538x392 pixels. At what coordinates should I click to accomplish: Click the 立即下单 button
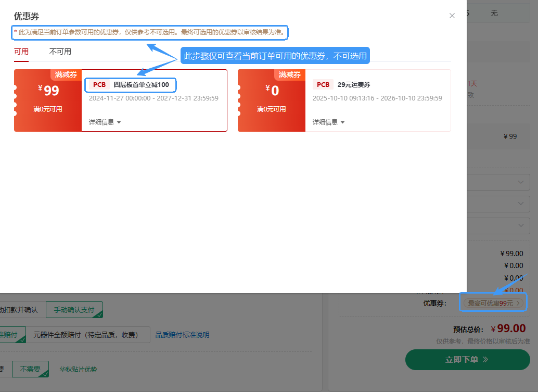[467, 359]
